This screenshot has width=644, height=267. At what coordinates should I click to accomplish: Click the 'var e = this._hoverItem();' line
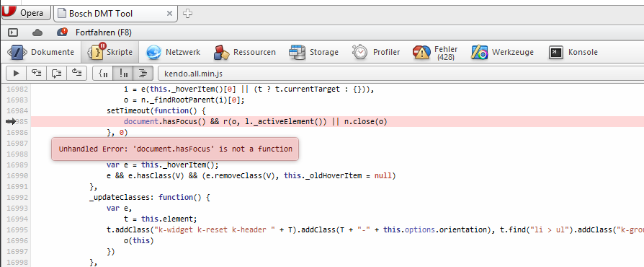pyautogui.click(x=163, y=165)
